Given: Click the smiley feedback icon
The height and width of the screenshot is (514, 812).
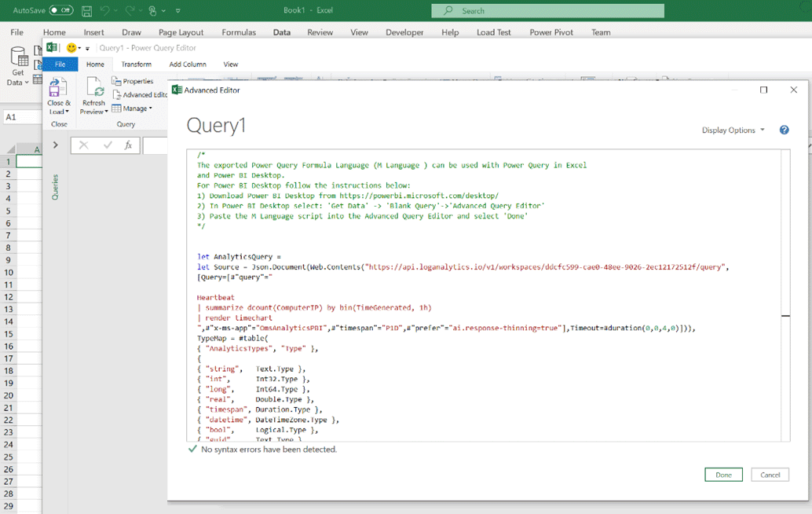Looking at the screenshot, I should pos(72,48).
